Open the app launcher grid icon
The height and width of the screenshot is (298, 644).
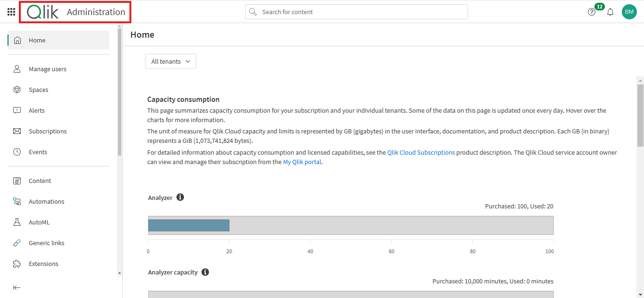click(11, 12)
